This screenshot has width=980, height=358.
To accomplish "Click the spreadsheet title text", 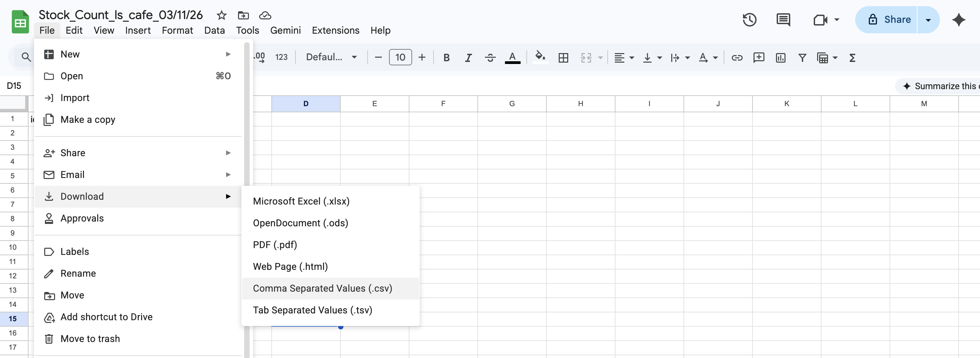I will click(121, 15).
